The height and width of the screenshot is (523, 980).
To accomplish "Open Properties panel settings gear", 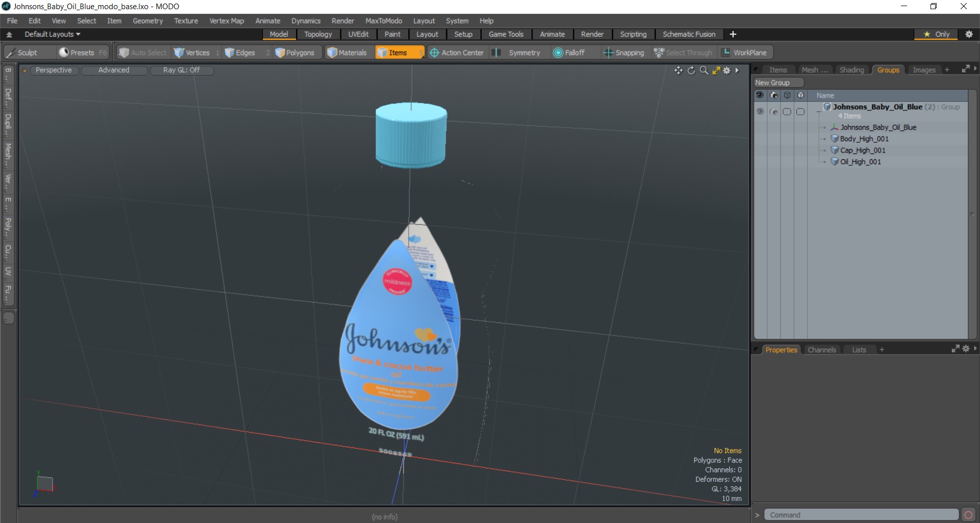I will 966,349.
